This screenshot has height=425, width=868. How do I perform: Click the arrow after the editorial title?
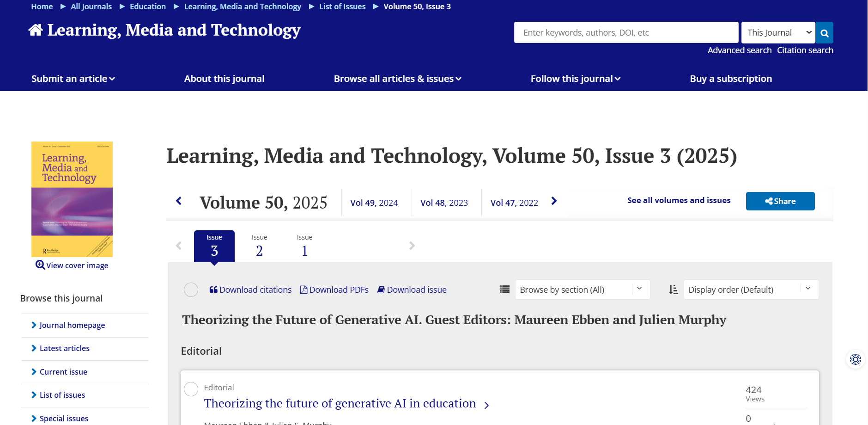pyautogui.click(x=486, y=406)
